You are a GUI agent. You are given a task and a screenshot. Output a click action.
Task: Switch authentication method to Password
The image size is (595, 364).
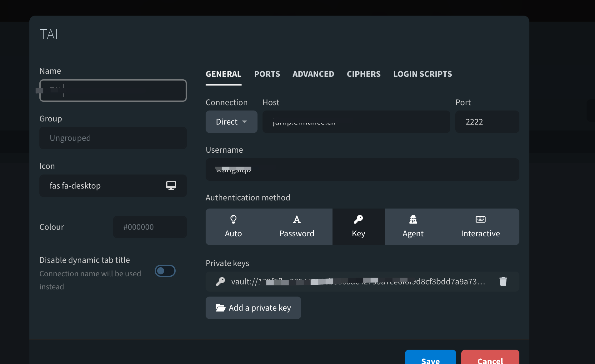(x=297, y=226)
